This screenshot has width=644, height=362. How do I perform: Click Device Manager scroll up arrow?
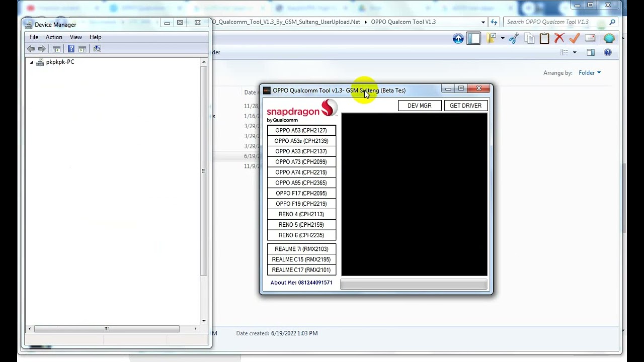[x=204, y=62]
